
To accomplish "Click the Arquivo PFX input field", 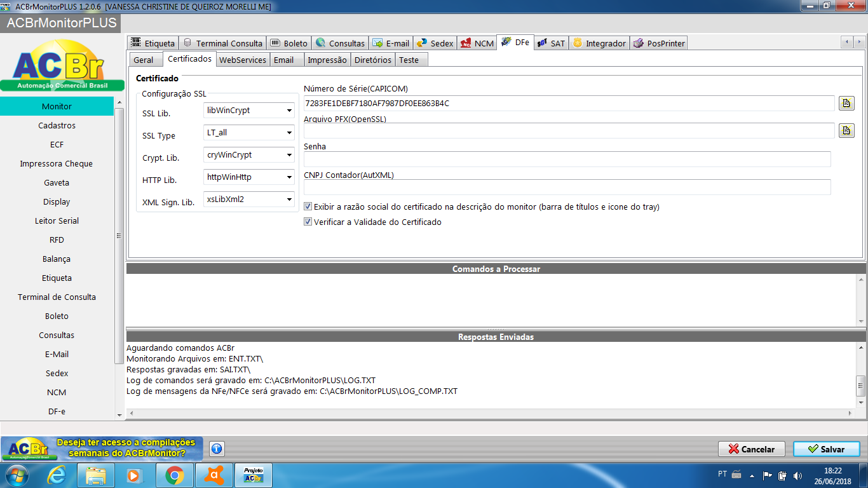I will 569,130.
